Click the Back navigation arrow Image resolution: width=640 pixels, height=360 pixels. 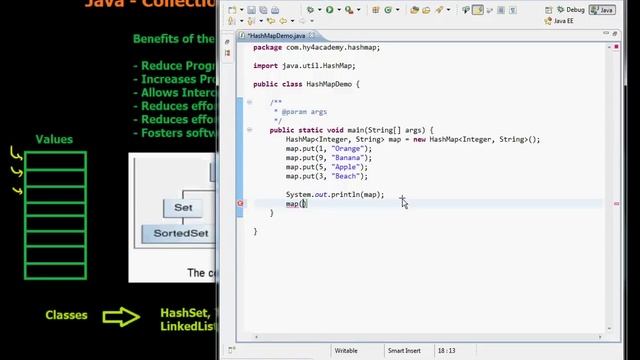click(282, 21)
